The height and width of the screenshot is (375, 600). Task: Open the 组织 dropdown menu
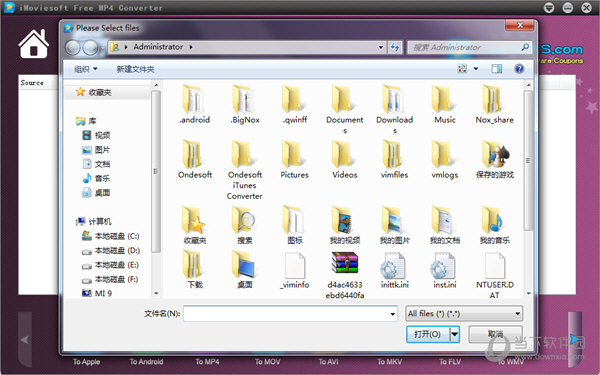point(85,69)
